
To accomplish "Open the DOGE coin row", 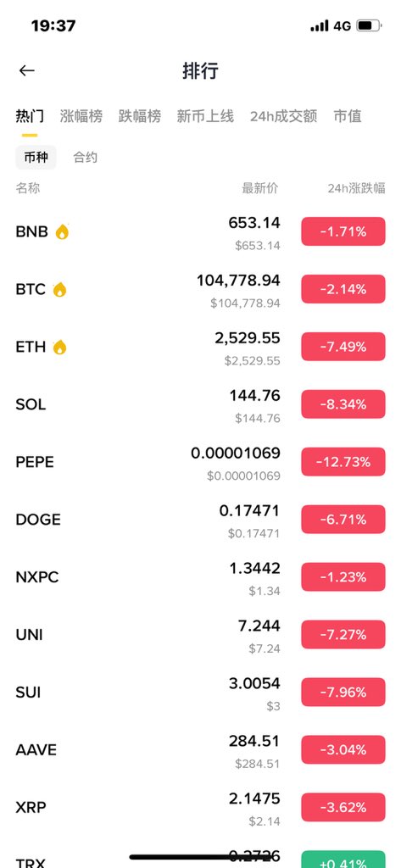I will point(200,520).
